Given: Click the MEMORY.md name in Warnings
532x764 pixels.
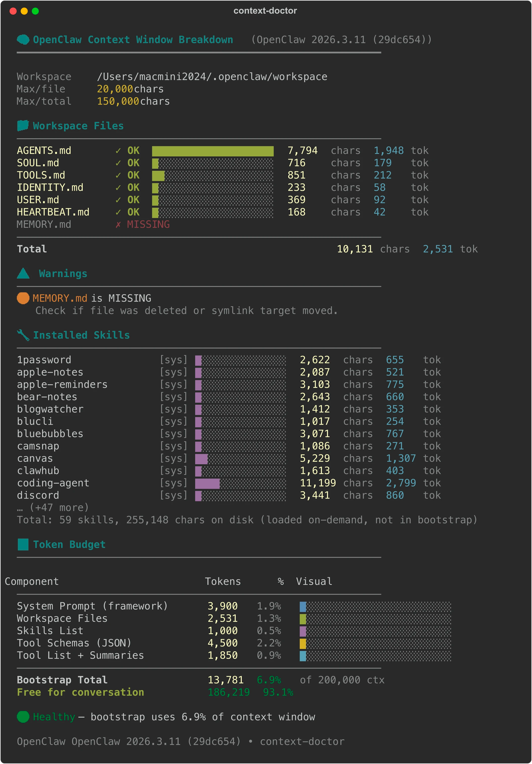Looking at the screenshot, I should pyautogui.click(x=60, y=298).
